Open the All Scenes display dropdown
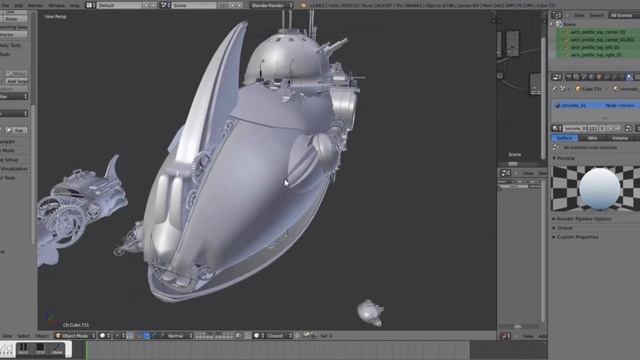640x360 pixels. coord(623,16)
